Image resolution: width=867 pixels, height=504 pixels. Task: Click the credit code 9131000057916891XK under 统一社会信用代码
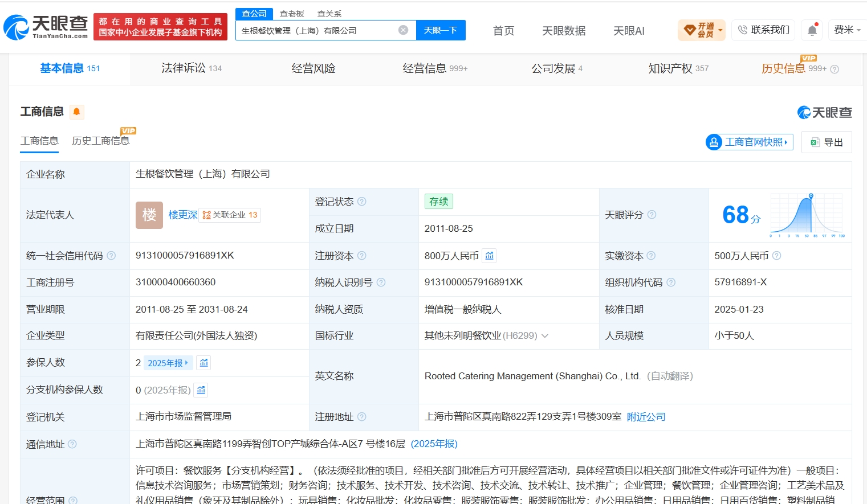click(185, 255)
